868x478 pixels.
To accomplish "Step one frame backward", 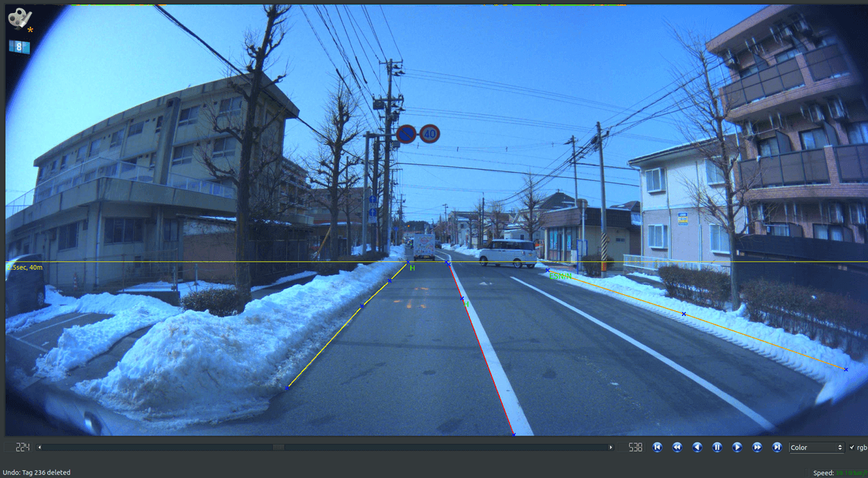I will coord(697,448).
